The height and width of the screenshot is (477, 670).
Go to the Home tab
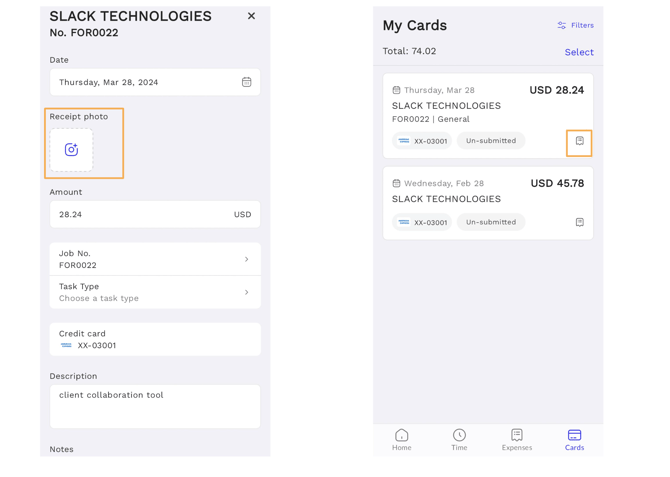(x=401, y=440)
